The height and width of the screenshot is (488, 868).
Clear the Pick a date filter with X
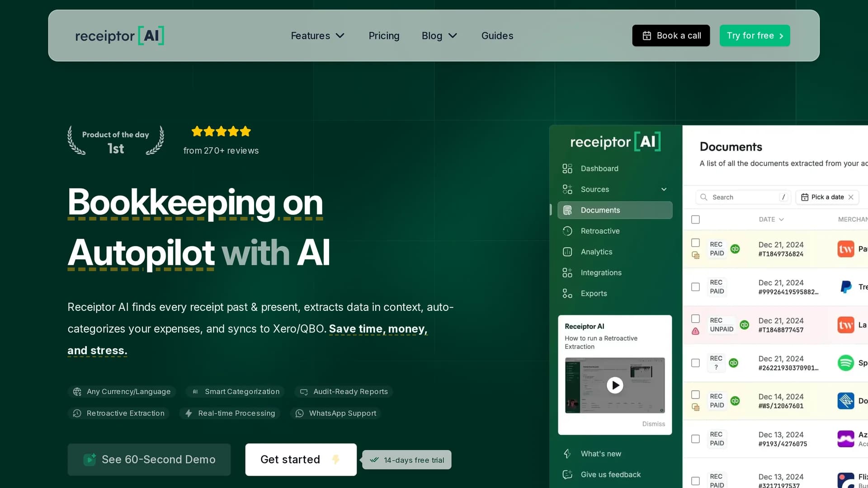[851, 197]
